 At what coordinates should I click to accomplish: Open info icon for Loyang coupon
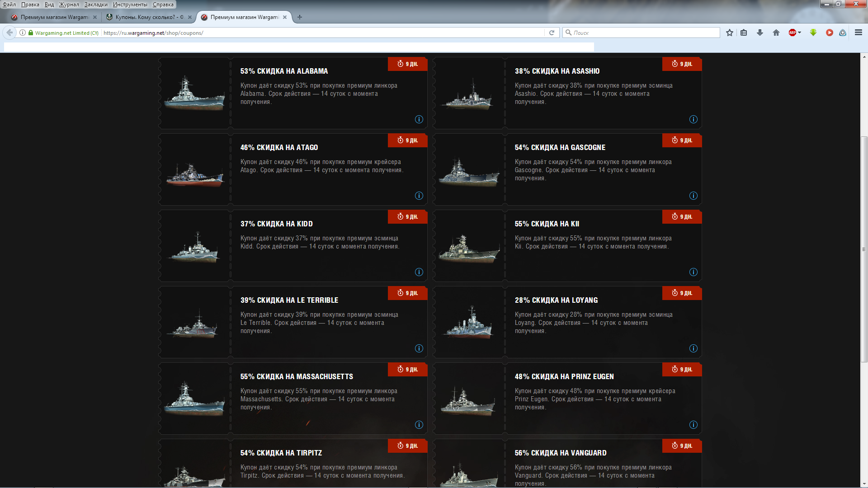tap(693, 348)
